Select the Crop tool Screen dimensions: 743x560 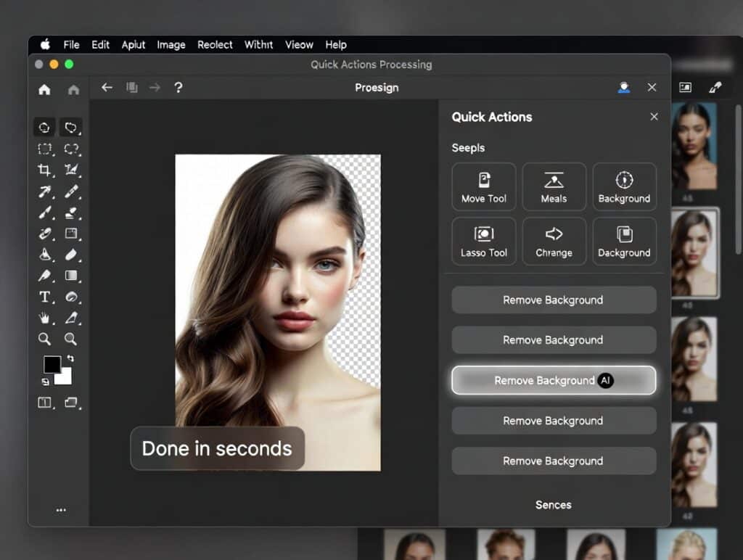[x=44, y=170]
